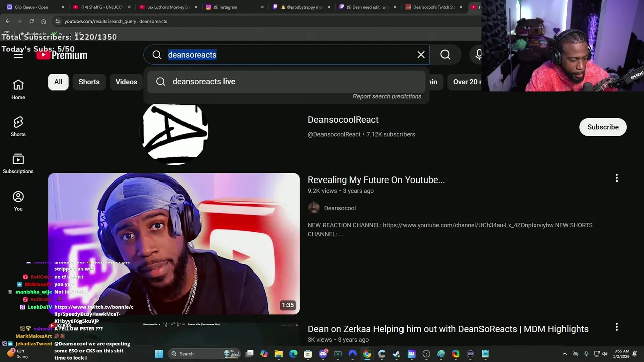This screenshot has width=644, height=362.
Task: Select the Over 20 minutes filter chip
Action: click(x=465, y=82)
